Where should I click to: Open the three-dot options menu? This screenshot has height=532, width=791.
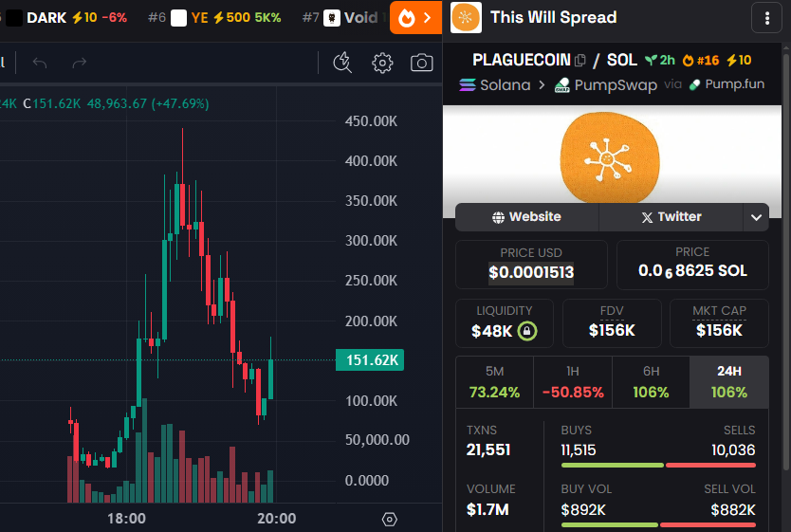pyautogui.click(x=766, y=18)
